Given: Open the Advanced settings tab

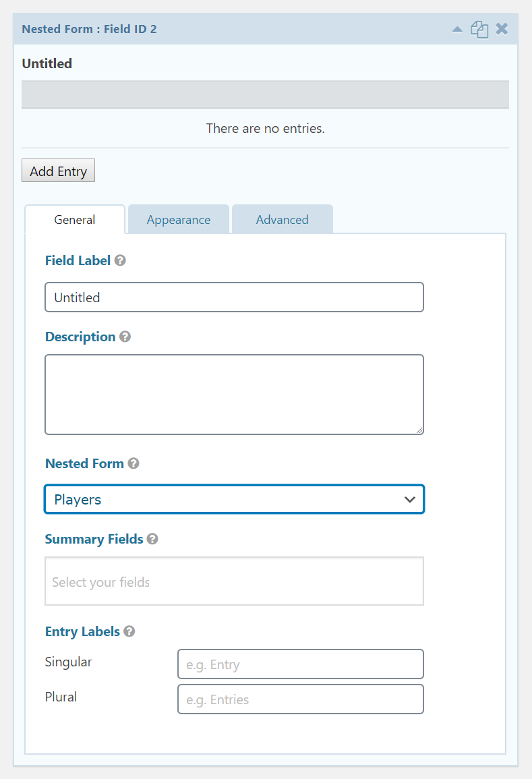Looking at the screenshot, I should [282, 219].
